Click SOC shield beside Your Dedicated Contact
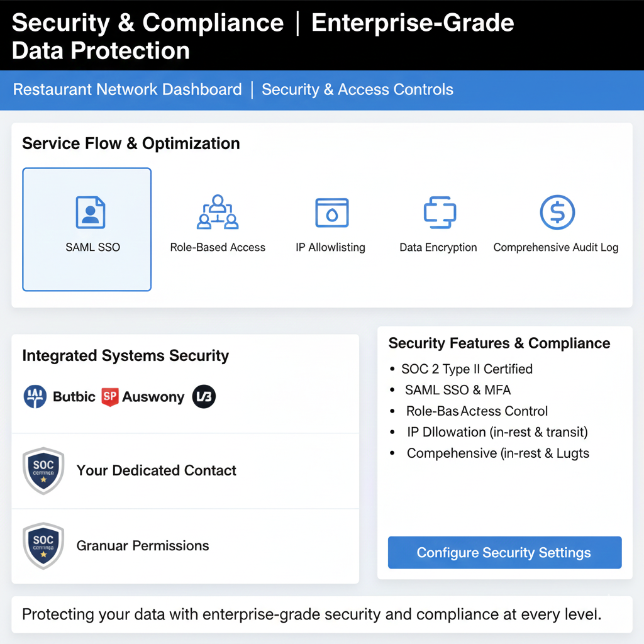 pyautogui.click(x=43, y=470)
